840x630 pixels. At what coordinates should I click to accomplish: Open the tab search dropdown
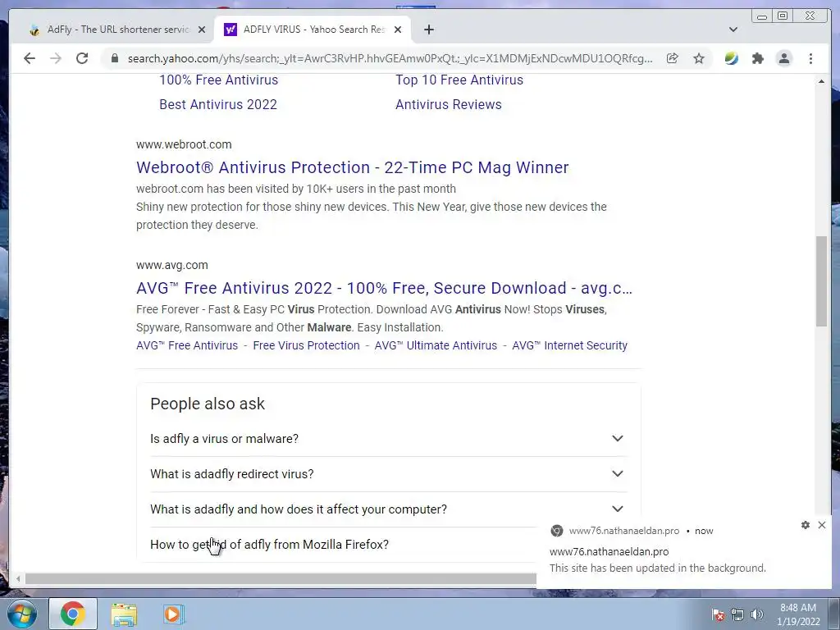point(733,30)
